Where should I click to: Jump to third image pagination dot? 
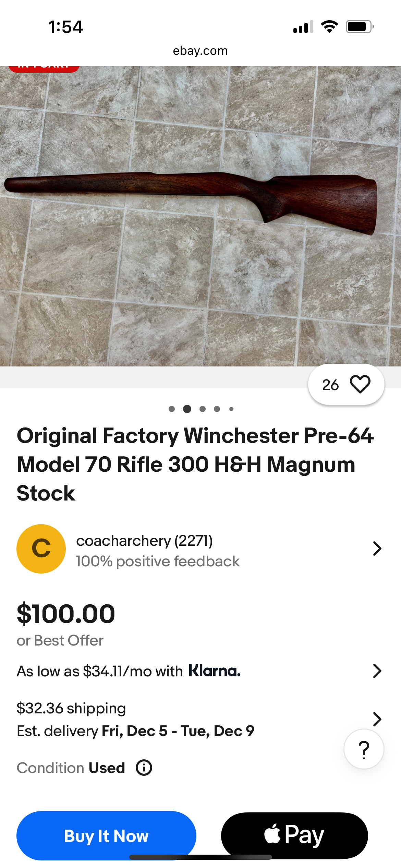coord(203,409)
